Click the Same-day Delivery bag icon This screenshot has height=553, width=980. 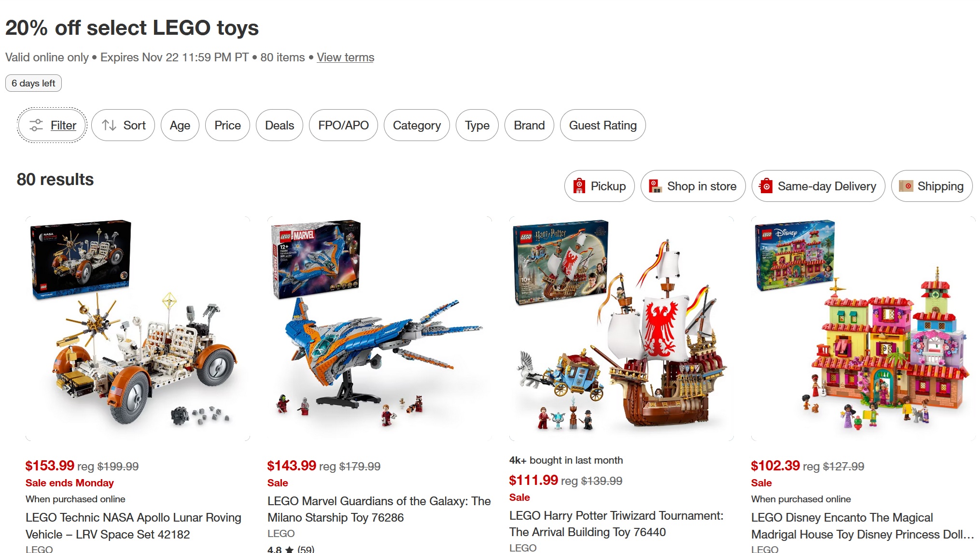tap(766, 186)
